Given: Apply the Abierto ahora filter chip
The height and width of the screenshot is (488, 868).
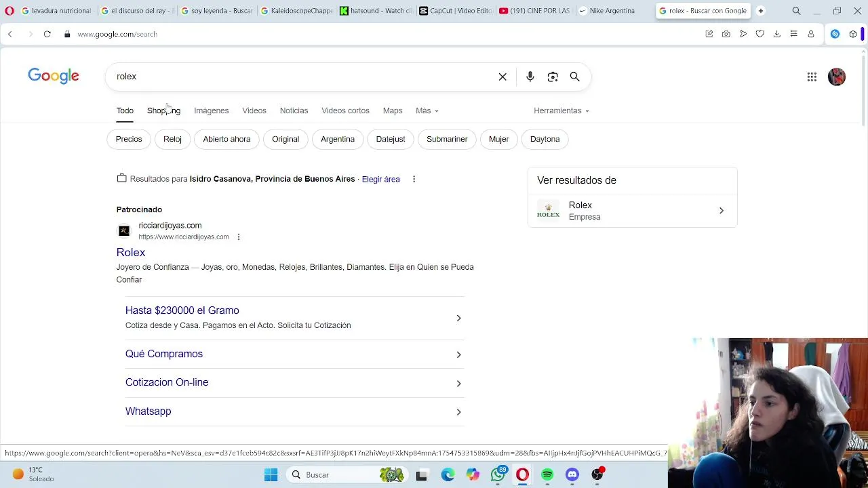Looking at the screenshot, I should [226, 139].
